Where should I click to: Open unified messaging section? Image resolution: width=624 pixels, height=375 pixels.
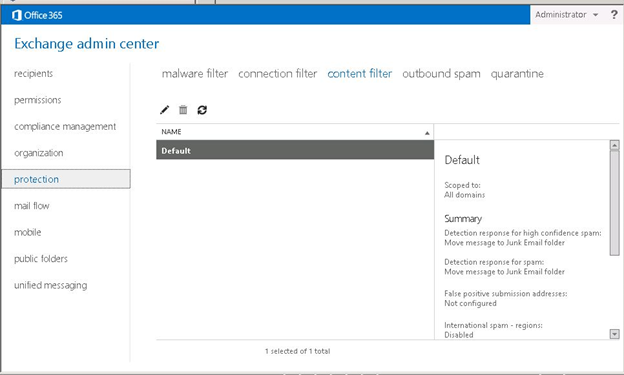[51, 285]
